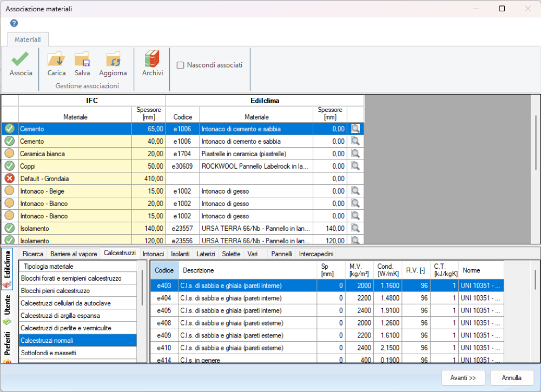The image size is (541, 392).
Task: Select 'Calcestruzzi normali' in the type list
Action: [x=78, y=340]
